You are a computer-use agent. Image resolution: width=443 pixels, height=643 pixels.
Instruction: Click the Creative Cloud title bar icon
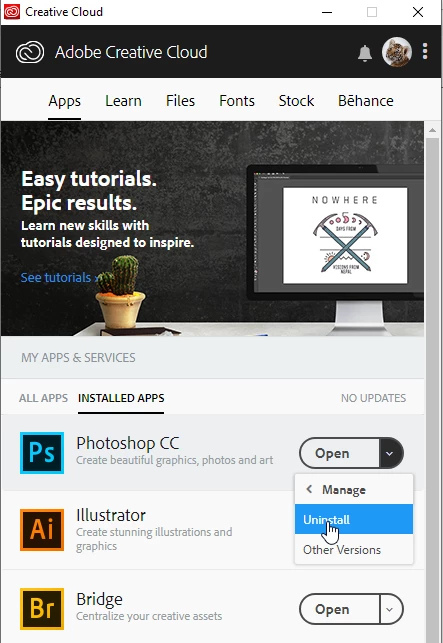[11, 12]
